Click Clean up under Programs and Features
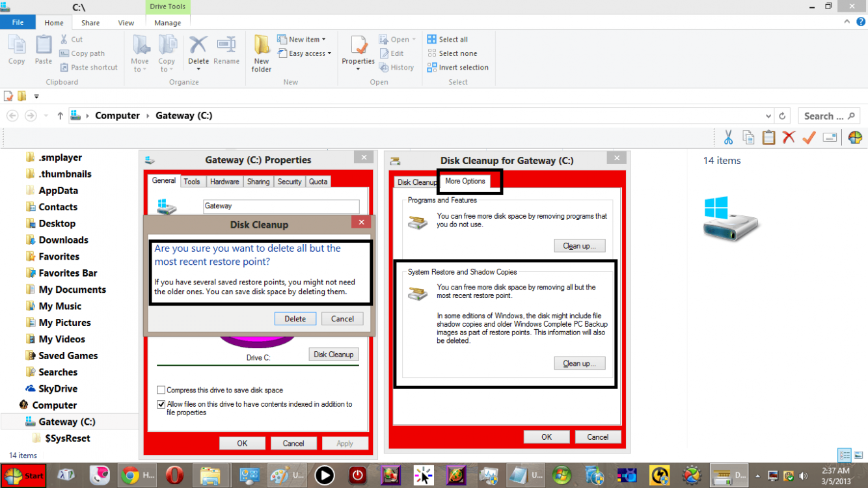Image resolution: width=868 pixels, height=488 pixels. point(579,246)
